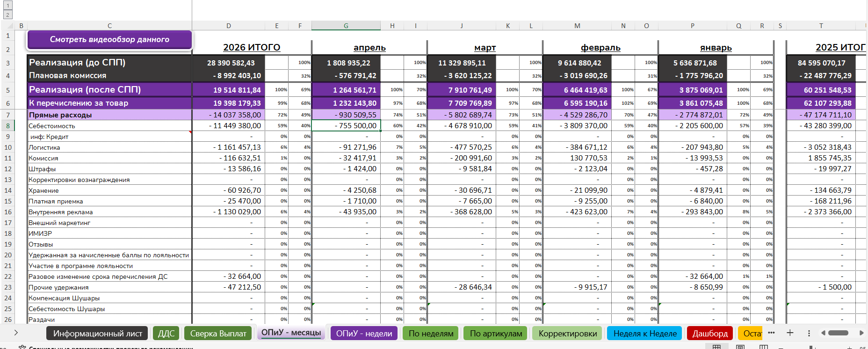Click the vertical dots tab bar handle
This screenshot has height=349, width=868.
(x=809, y=333)
